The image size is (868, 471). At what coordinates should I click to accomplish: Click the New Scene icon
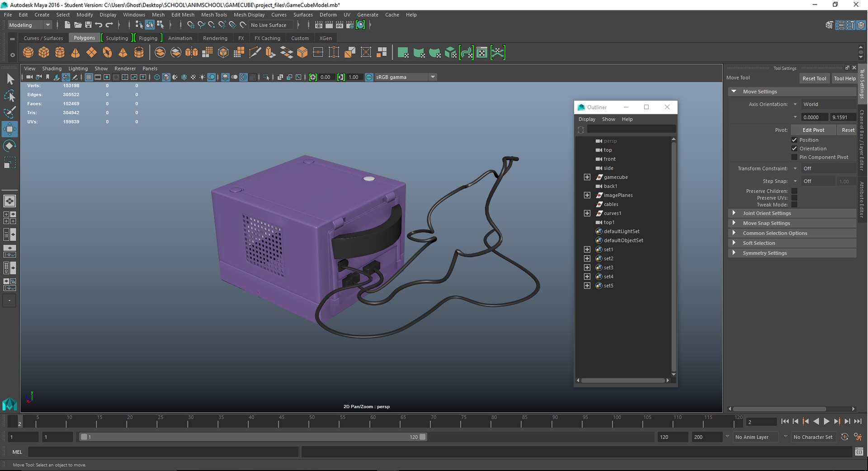tap(67, 25)
